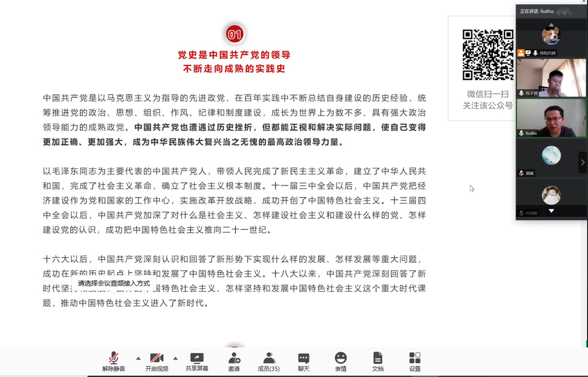Viewport: 588px width, 377px height.
Task: Open the 聊天 chat panel
Action: click(304, 362)
